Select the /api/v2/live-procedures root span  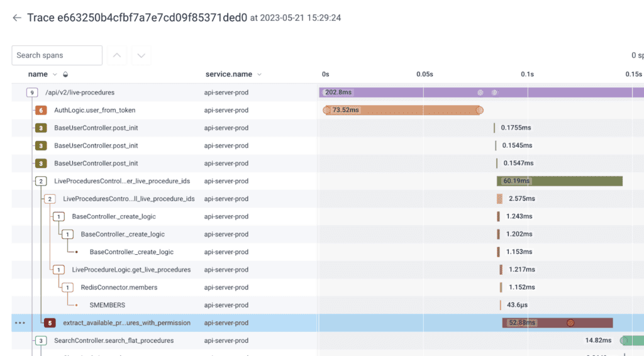click(80, 92)
